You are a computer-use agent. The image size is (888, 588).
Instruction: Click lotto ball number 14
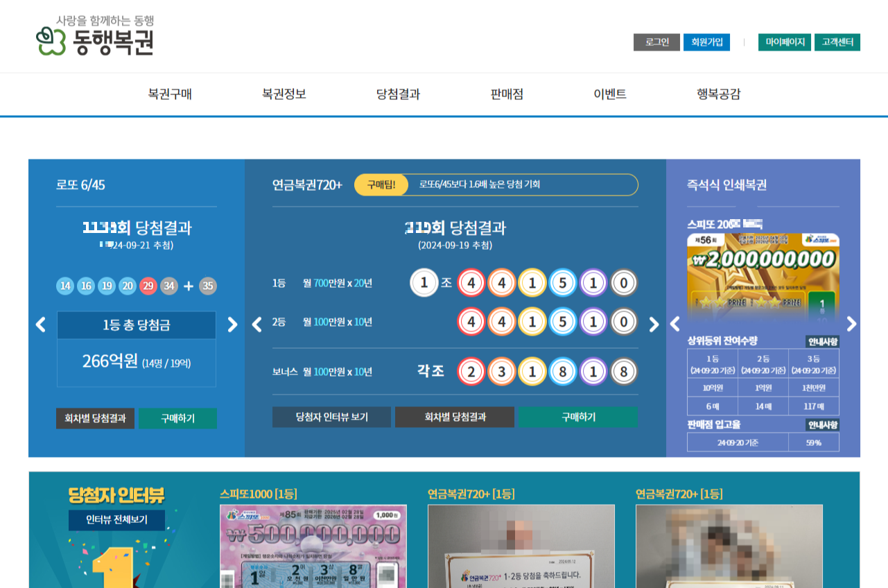pyautogui.click(x=65, y=286)
